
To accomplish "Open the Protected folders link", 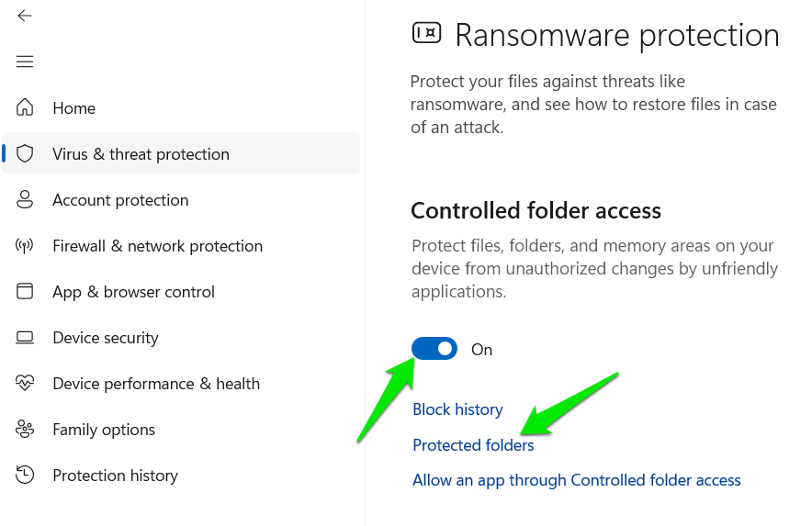I will click(x=473, y=445).
